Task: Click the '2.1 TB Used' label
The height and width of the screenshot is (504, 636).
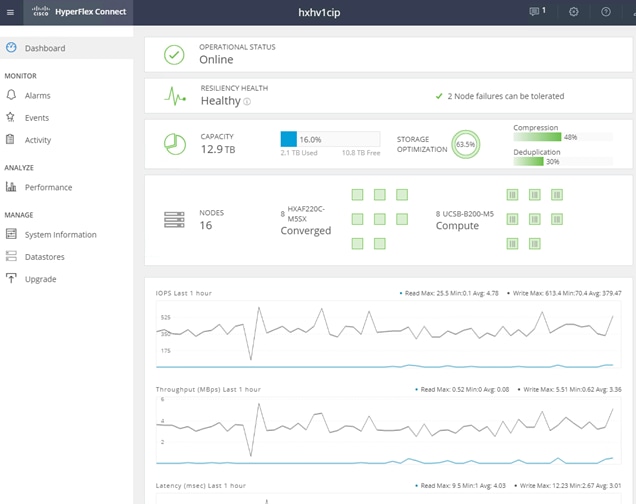Action: coord(299,153)
